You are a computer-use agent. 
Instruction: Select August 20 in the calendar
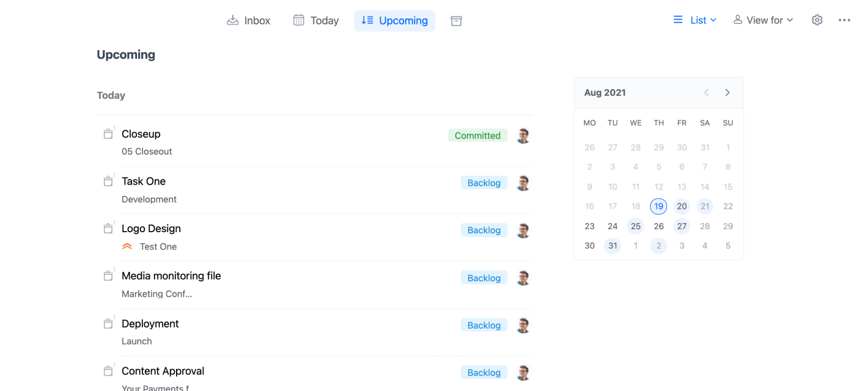coord(682,206)
